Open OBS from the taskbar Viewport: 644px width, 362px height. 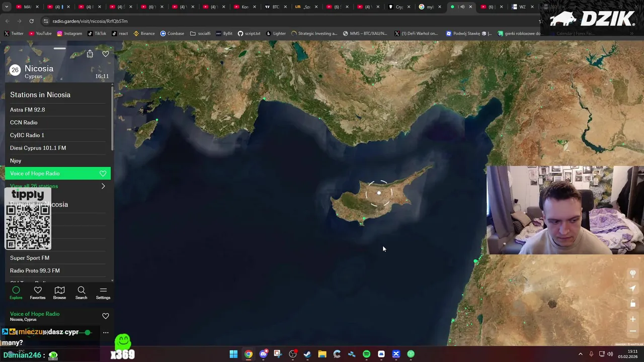[x=293, y=354]
